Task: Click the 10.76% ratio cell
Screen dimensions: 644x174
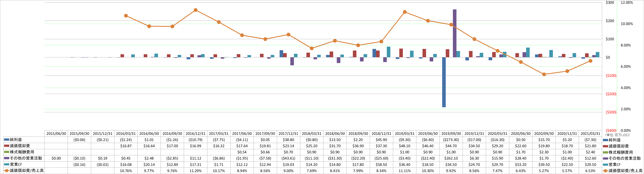Action: 126,171
